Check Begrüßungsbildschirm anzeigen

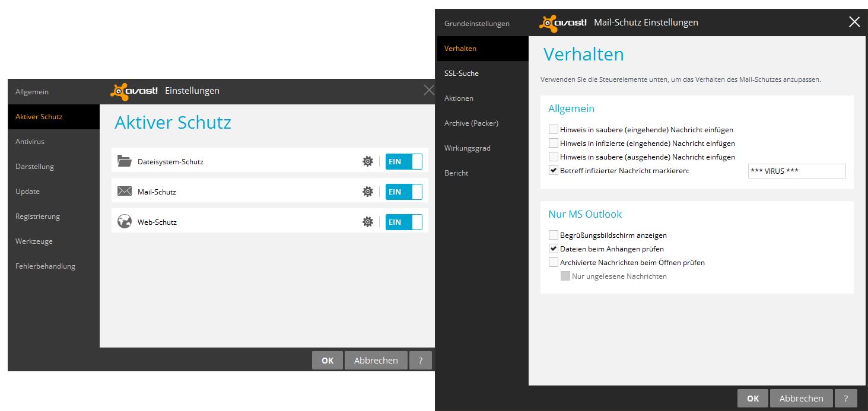point(554,235)
